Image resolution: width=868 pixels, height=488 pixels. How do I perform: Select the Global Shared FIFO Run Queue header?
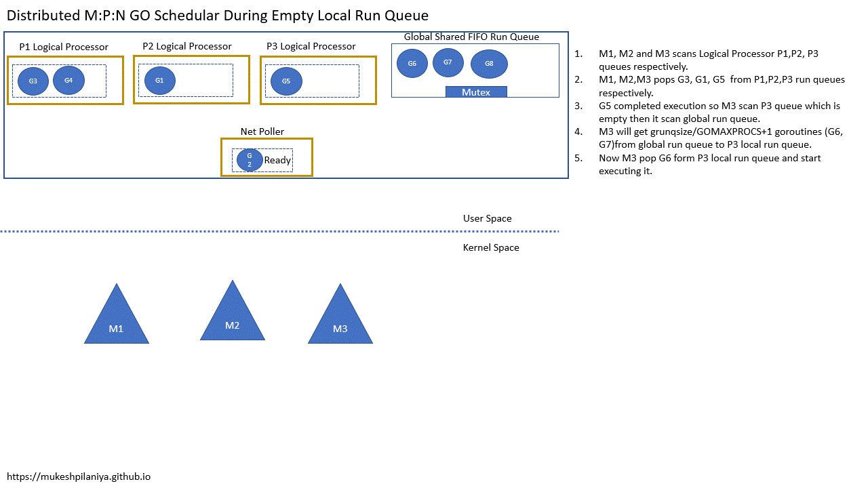pos(471,37)
